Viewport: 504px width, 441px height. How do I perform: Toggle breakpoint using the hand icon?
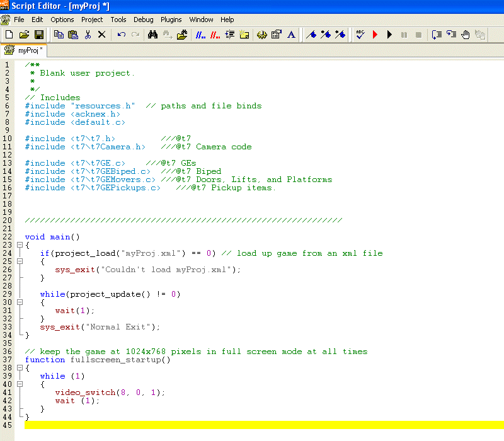pyautogui.click(x=466, y=35)
